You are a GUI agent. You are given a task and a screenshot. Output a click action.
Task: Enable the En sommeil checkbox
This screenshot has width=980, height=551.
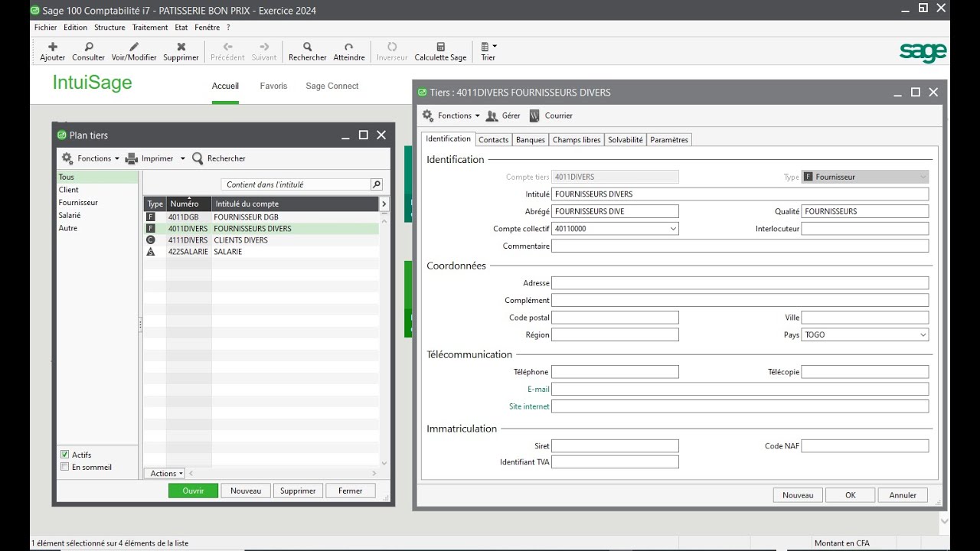(x=65, y=467)
